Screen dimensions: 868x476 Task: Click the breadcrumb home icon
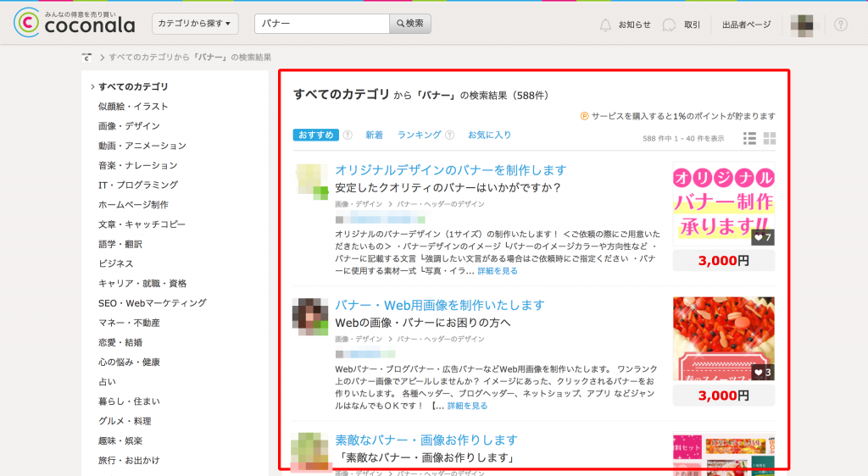pyautogui.click(x=87, y=58)
